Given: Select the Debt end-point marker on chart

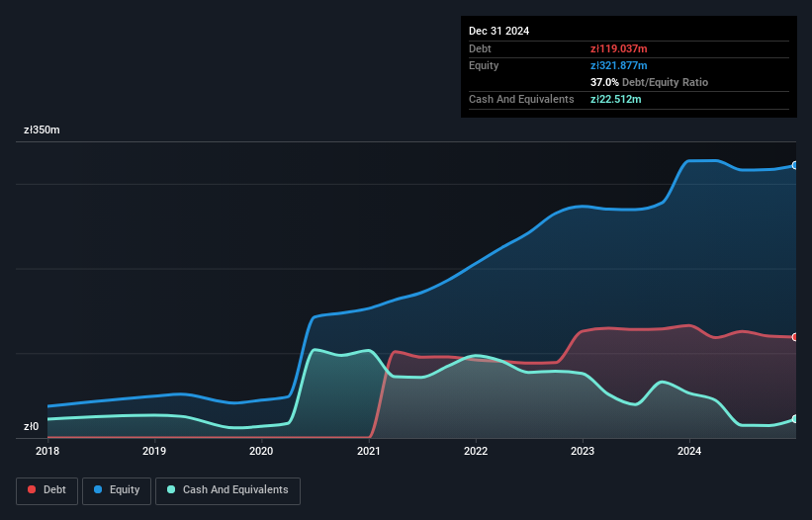Looking at the screenshot, I should [795, 337].
